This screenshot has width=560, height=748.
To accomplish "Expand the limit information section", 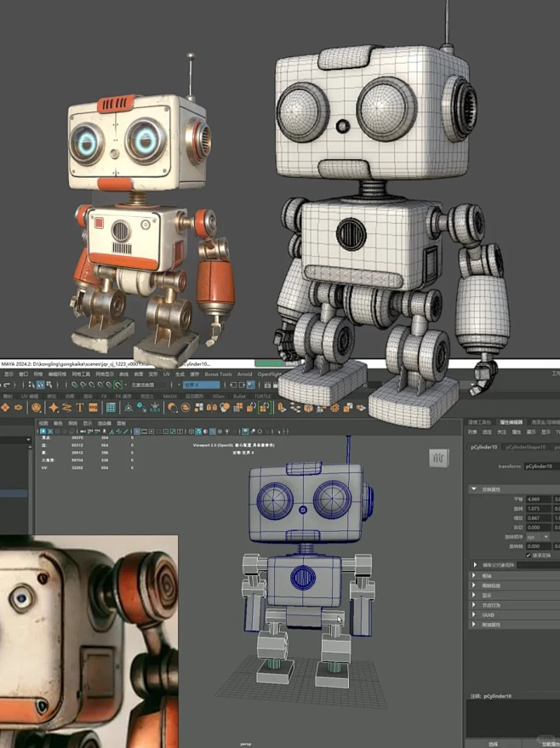I will tap(474, 585).
